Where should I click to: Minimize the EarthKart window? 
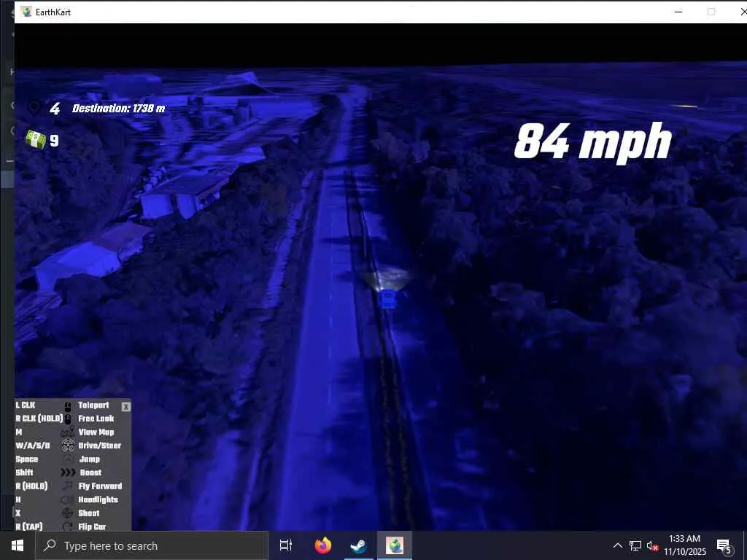678,12
